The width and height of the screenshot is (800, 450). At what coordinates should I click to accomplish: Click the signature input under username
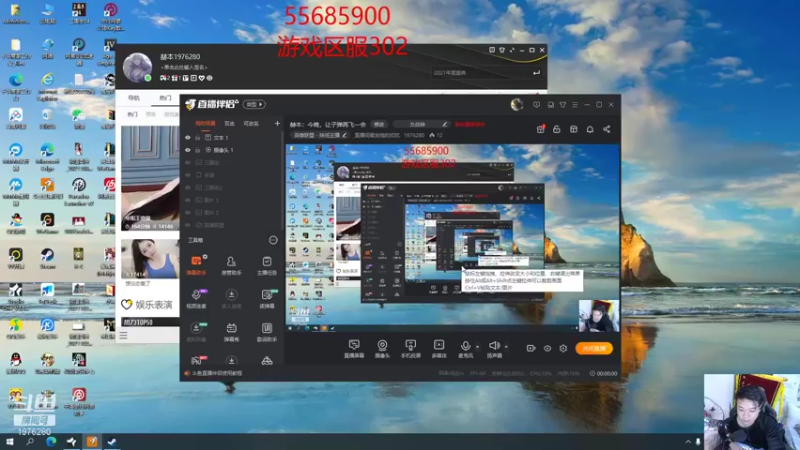184,67
